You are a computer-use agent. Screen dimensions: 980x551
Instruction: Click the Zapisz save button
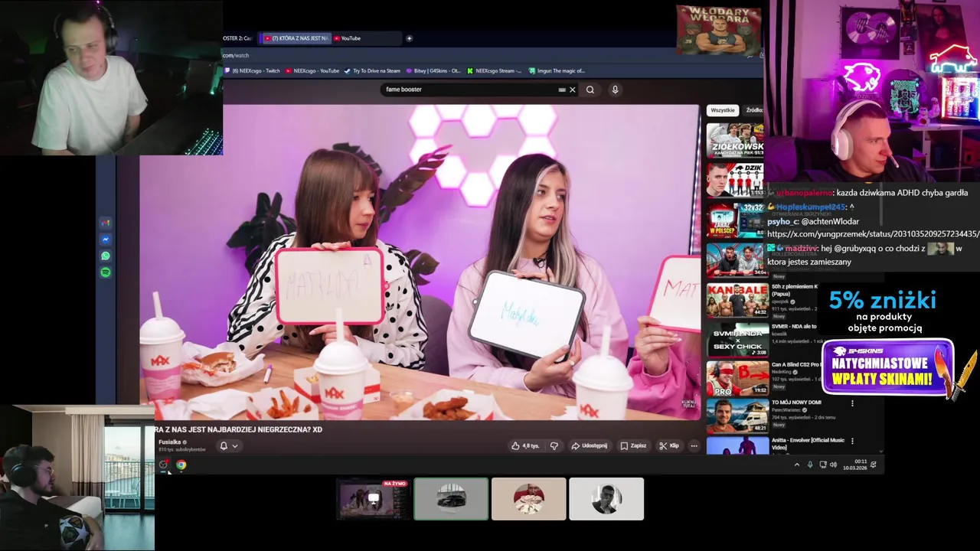(x=633, y=445)
